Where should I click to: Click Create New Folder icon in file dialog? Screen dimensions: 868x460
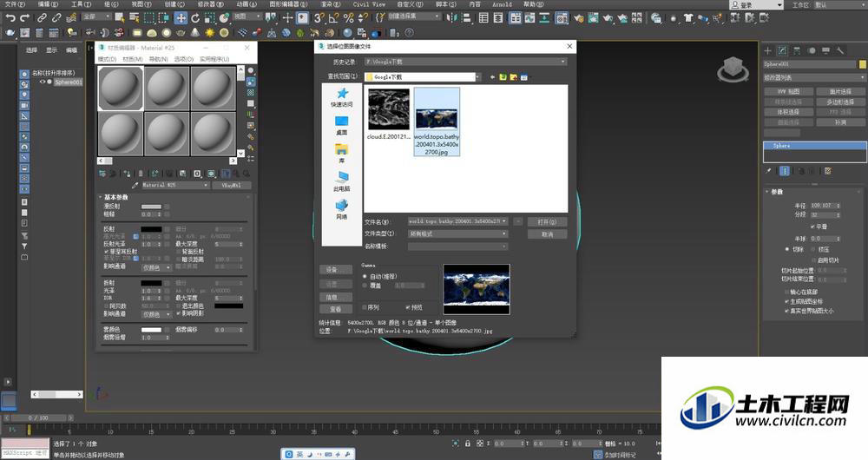click(513, 77)
